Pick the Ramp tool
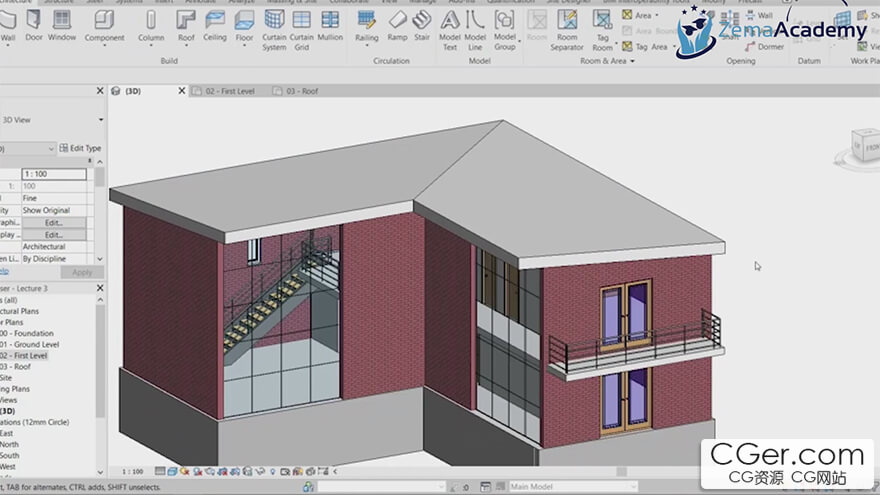The height and width of the screenshot is (495, 880). coord(397,24)
